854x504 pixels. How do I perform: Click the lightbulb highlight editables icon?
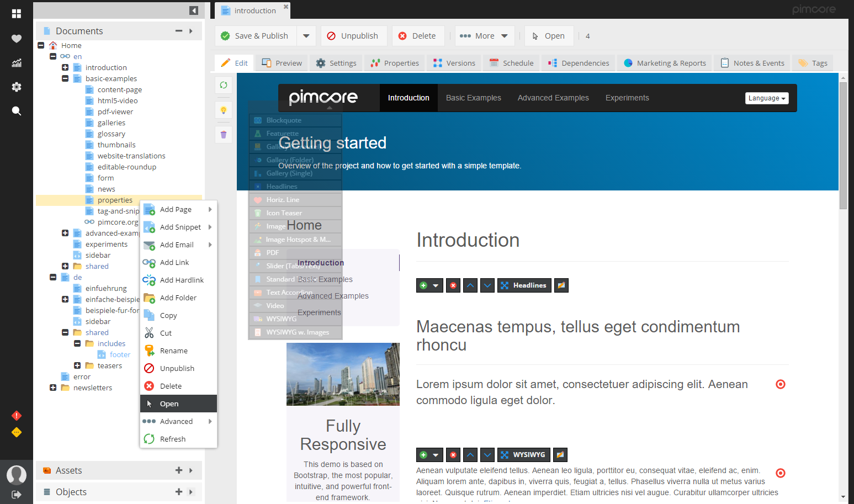tap(224, 110)
